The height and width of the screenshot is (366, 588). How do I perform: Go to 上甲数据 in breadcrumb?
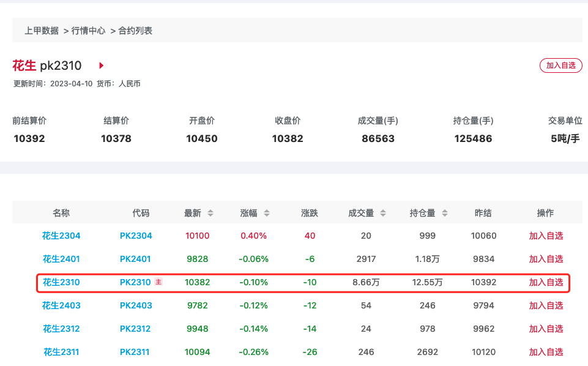tap(42, 31)
